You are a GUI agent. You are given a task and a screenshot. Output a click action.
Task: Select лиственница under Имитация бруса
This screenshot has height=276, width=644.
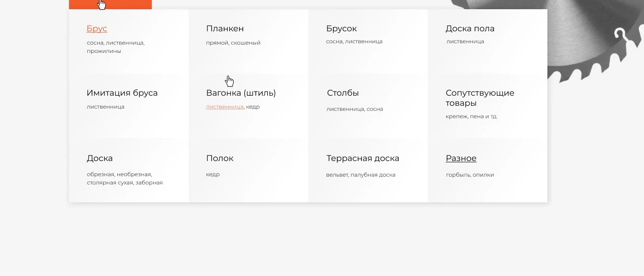[105, 106]
